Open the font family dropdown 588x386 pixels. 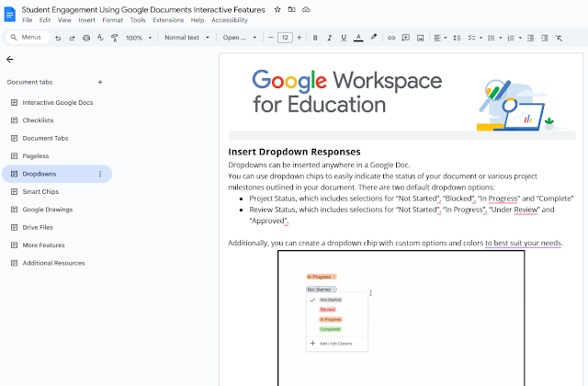[240, 38]
